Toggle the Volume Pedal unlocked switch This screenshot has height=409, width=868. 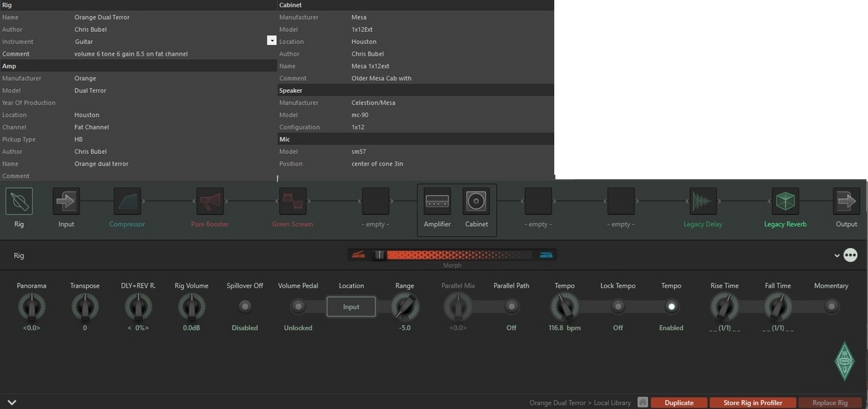298,307
